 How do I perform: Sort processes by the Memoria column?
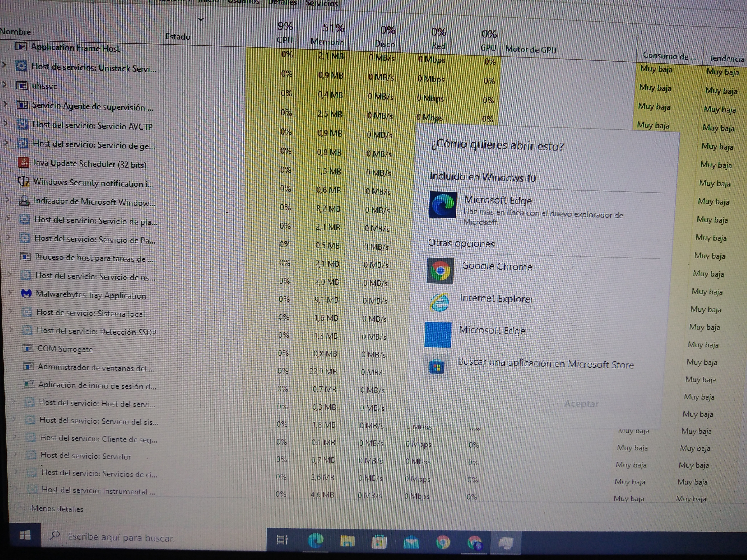coord(327,41)
